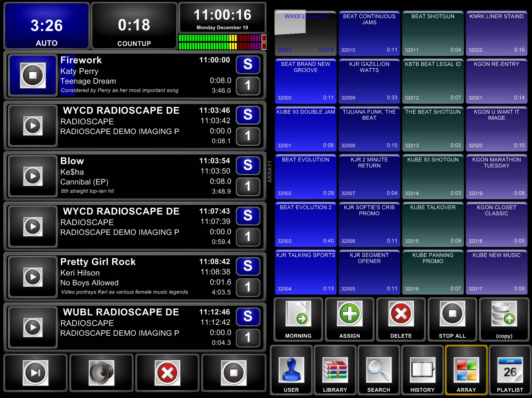Viewport: 532px width, 398px height.
Task: Click channel 1 button on Blow row
Action: coord(248,186)
